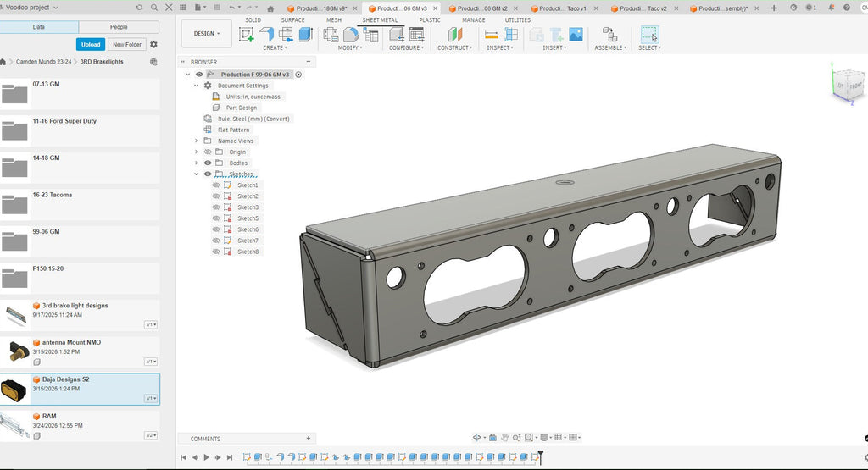Toggle visibility of Sketch7
The width and height of the screenshot is (868, 470).
pos(216,241)
